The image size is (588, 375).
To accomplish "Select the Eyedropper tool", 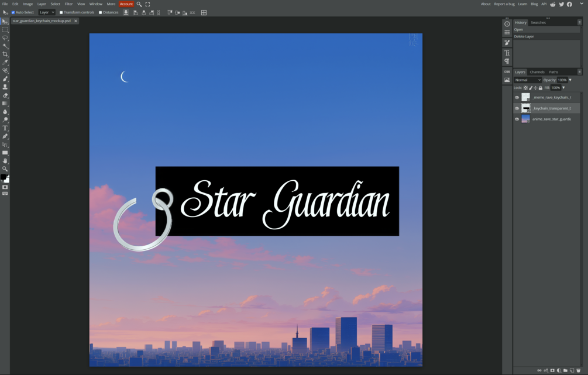I will pyautogui.click(x=5, y=62).
